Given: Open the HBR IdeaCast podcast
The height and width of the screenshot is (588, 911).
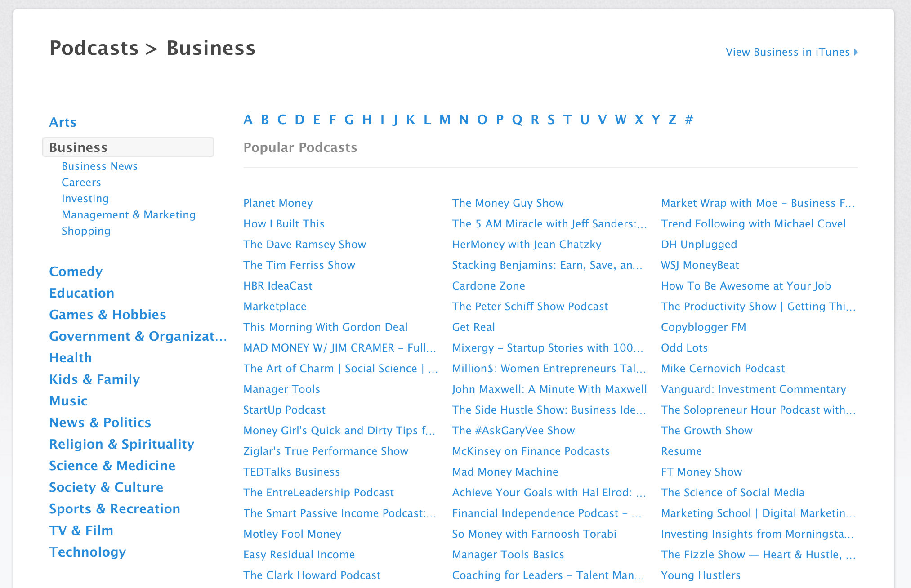Looking at the screenshot, I should coord(277,285).
